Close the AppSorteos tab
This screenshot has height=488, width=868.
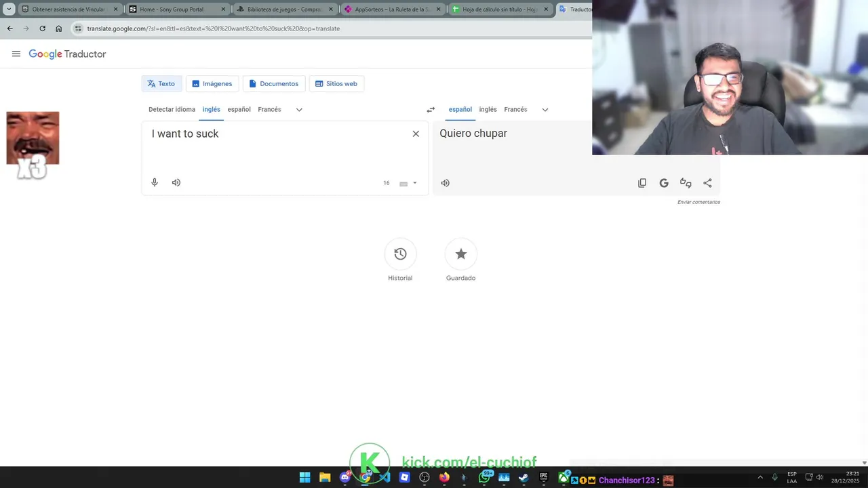click(x=439, y=9)
